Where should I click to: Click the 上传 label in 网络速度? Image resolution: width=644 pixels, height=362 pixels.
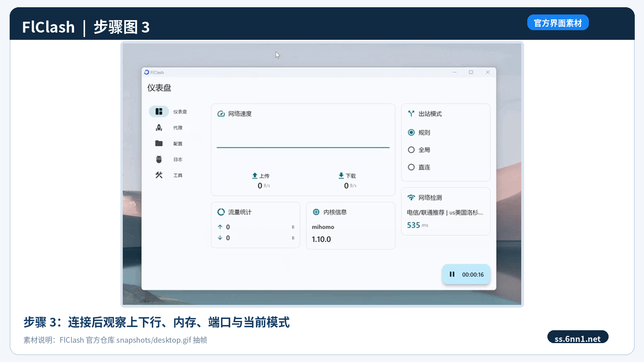pos(264,176)
